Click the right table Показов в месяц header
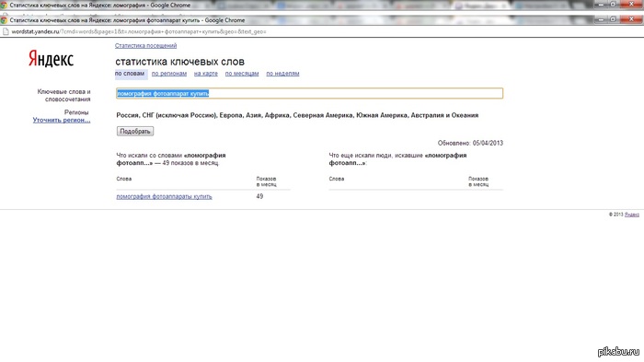 (478, 181)
